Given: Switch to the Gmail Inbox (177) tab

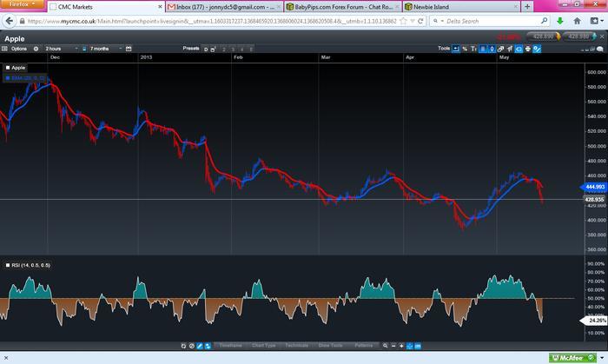Looking at the screenshot, I should [x=224, y=7].
